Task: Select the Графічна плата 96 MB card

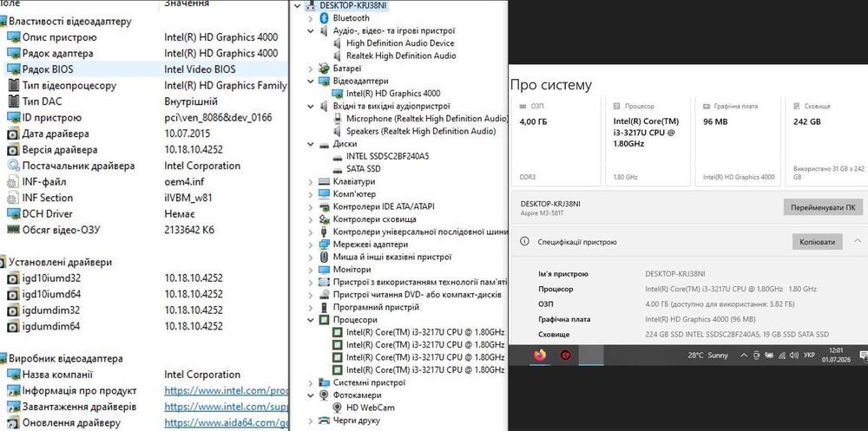Action: [x=739, y=141]
